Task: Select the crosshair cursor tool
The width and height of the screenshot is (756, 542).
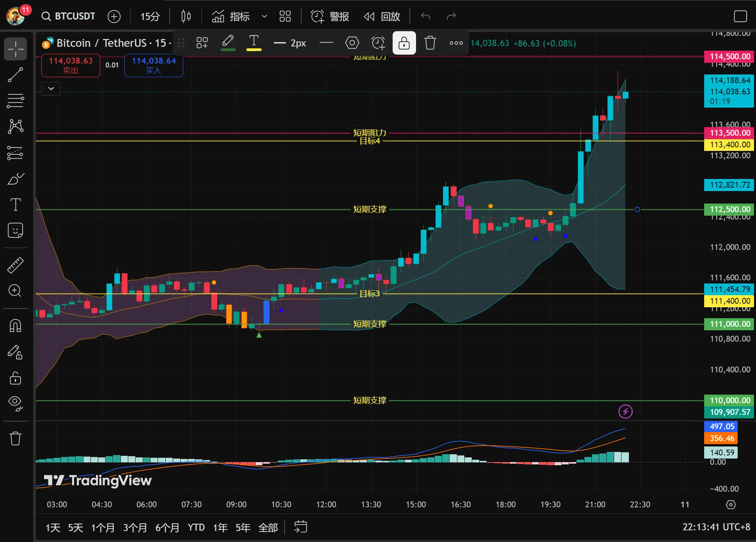Action: [16, 49]
